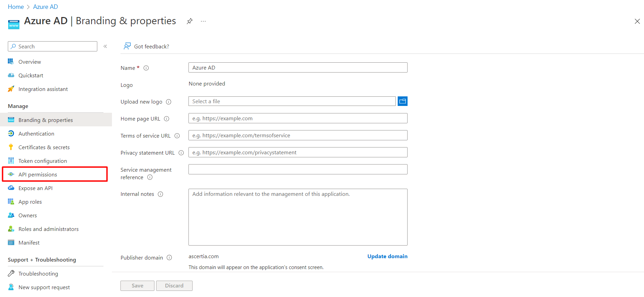Pin the Branding & properties blade

tap(189, 21)
